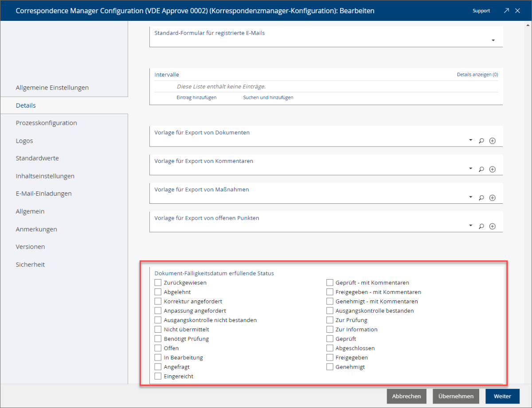
Task: Click plus icon for Export von Dokumenten template
Action: click(492, 141)
